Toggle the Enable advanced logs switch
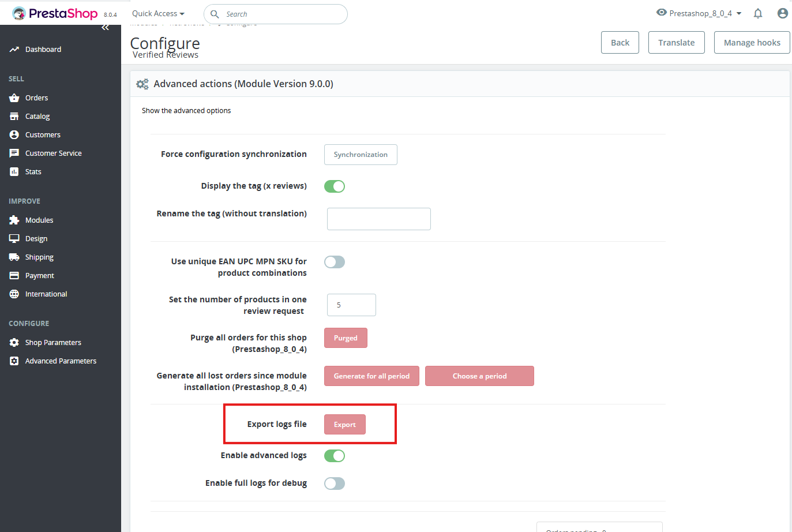 [x=335, y=456]
